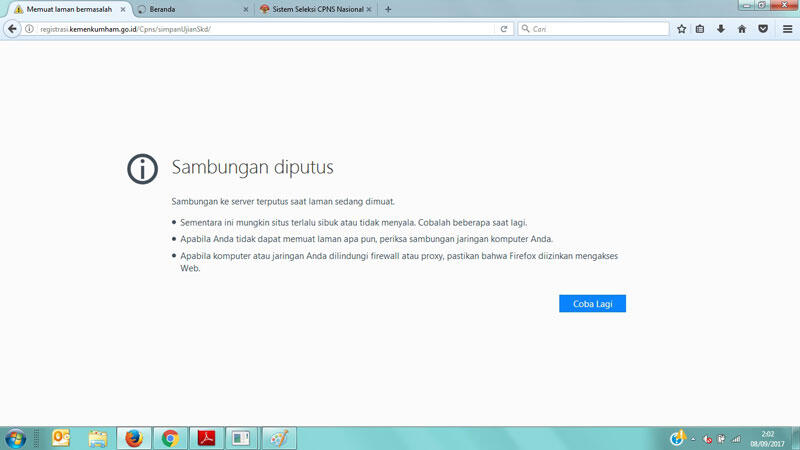This screenshot has width=800, height=450.
Task: Close the Beranda tab
Action: point(246,9)
